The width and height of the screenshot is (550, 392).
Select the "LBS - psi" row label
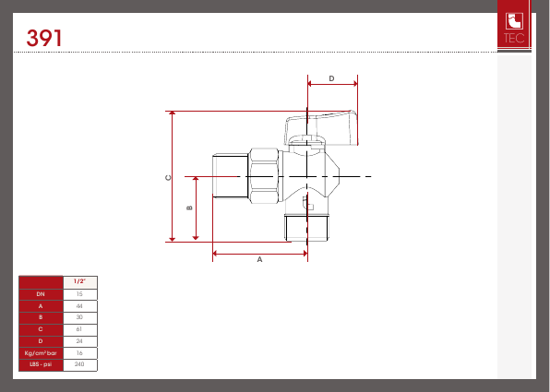41,364
